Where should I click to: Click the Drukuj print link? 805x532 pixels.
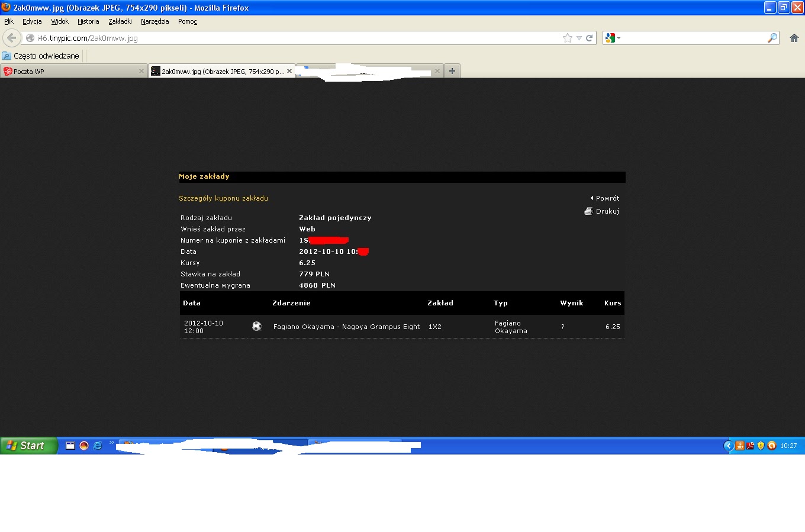tap(607, 211)
